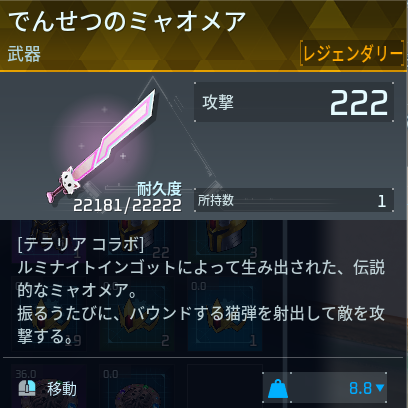Select the bottom slot labeled 36.0
The image size is (408, 408).
tap(49, 386)
